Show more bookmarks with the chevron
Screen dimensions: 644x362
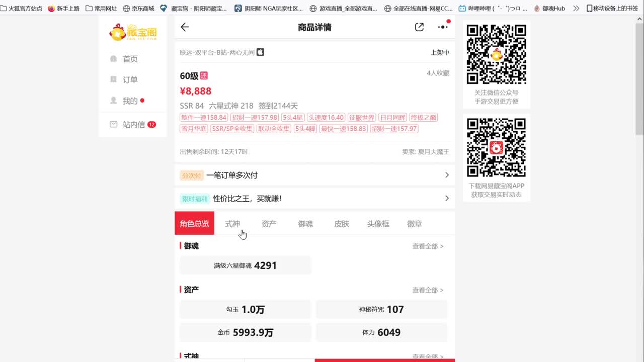tap(576, 8)
